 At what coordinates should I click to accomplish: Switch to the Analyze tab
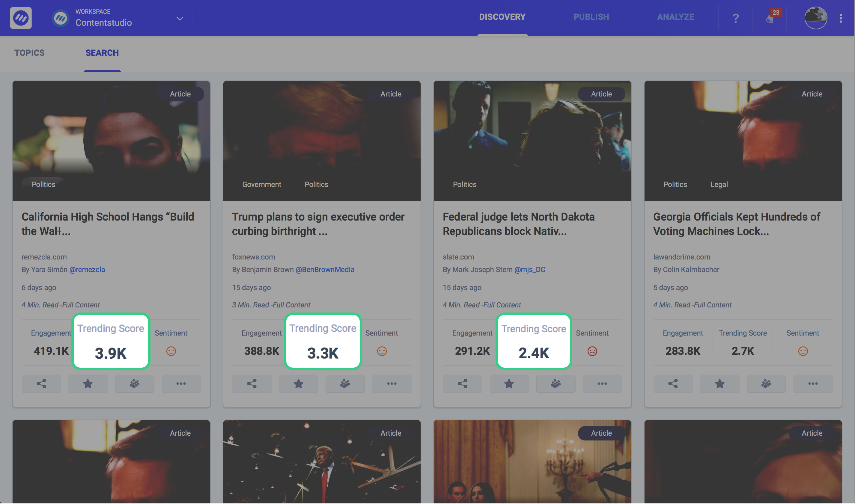pyautogui.click(x=676, y=17)
